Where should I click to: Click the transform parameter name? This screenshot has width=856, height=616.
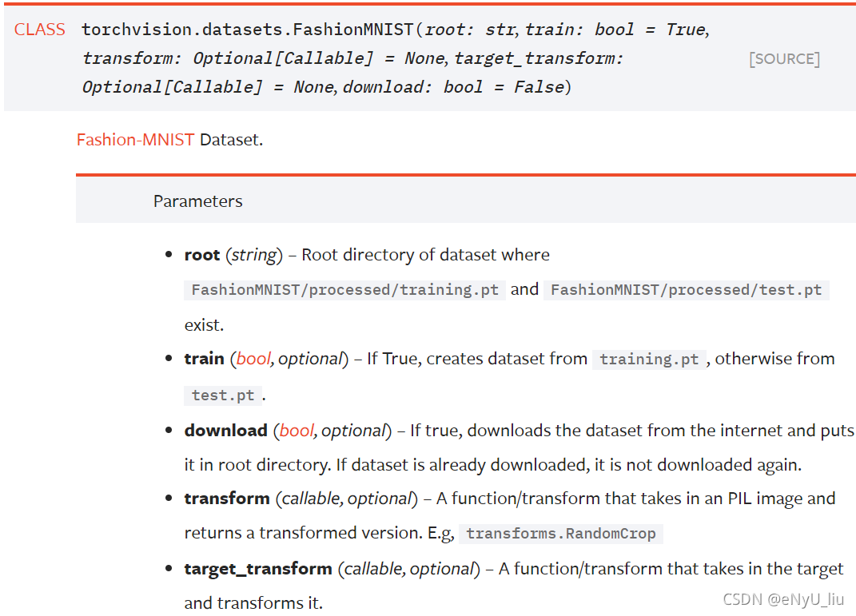(x=227, y=499)
